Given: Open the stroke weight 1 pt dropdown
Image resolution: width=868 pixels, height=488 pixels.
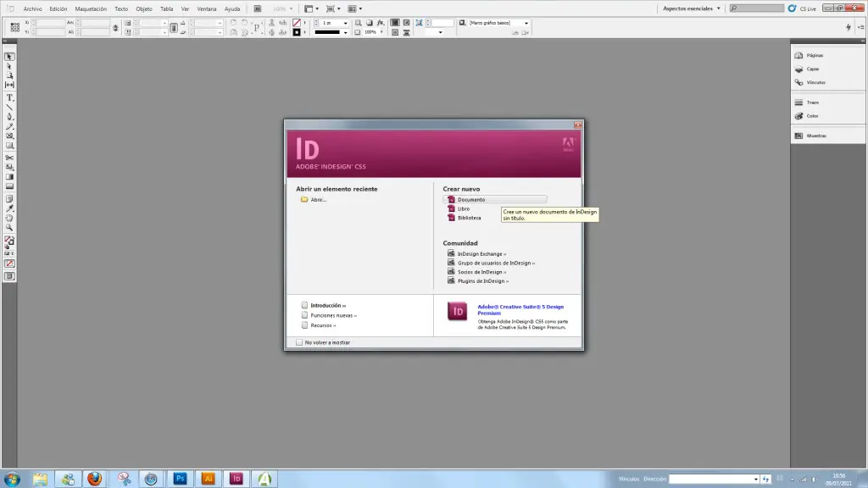Looking at the screenshot, I should pyautogui.click(x=346, y=23).
